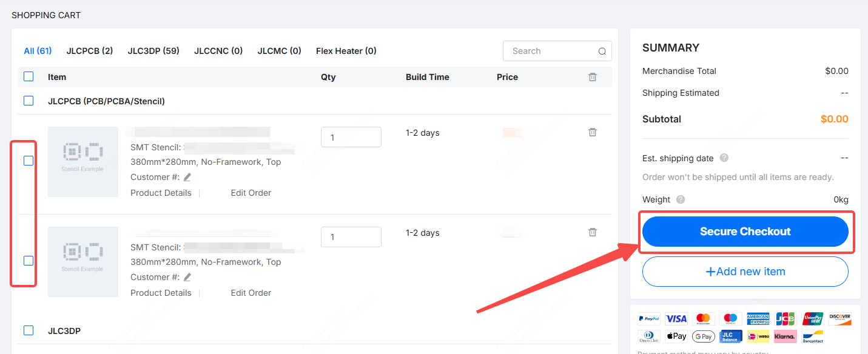Check the JLC3DP group checkbox
The width and height of the screenshot is (868, 354).
point(29,330)
